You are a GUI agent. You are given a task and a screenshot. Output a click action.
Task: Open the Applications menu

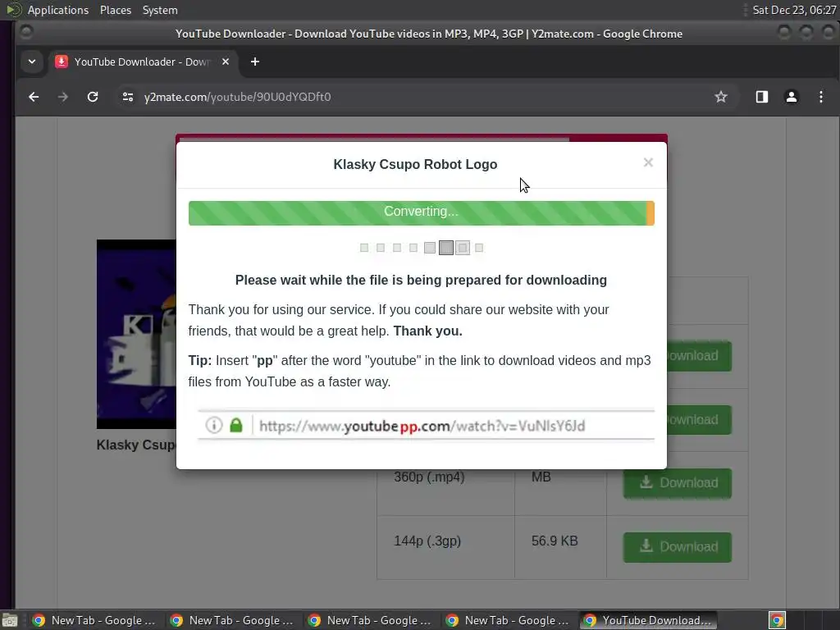click(x=58, y=10)
